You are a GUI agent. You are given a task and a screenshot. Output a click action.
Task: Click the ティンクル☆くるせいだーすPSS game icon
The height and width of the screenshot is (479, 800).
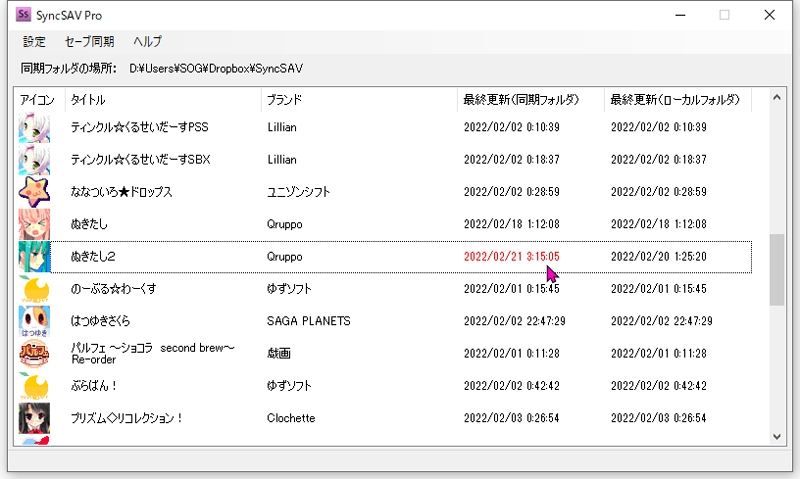pos(34,128)
